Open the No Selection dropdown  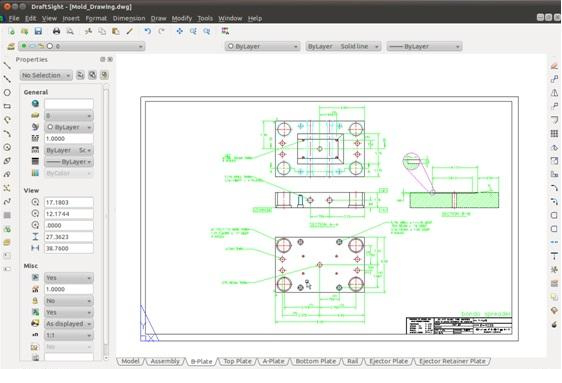(x=46, y=75)
